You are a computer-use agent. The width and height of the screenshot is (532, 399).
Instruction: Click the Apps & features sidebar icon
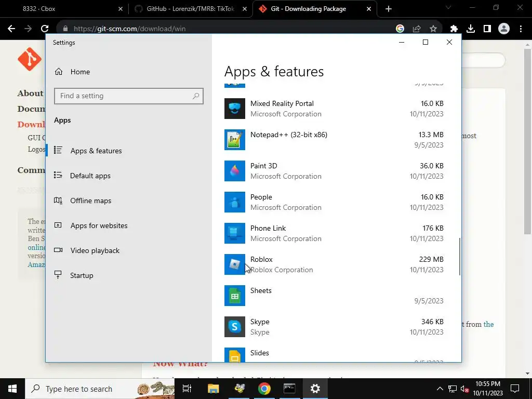click(x=58, y=150)
